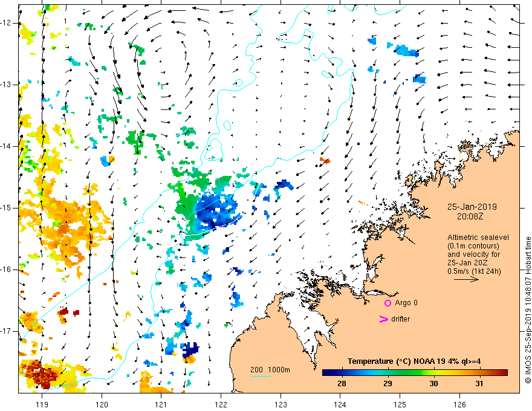532x411 pixels.
Task: Click the magenta Argo 0 circle marker
Action: 388,303
